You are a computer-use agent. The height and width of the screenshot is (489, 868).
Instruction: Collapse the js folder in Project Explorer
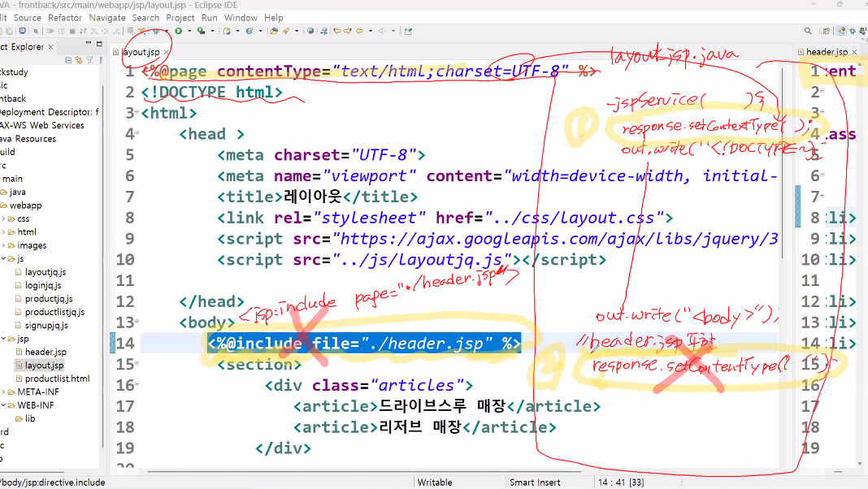[x=3, y=259]
